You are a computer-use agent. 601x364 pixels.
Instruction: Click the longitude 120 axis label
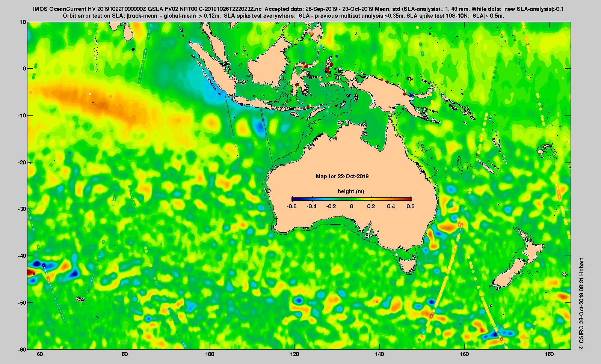(294, 355)
